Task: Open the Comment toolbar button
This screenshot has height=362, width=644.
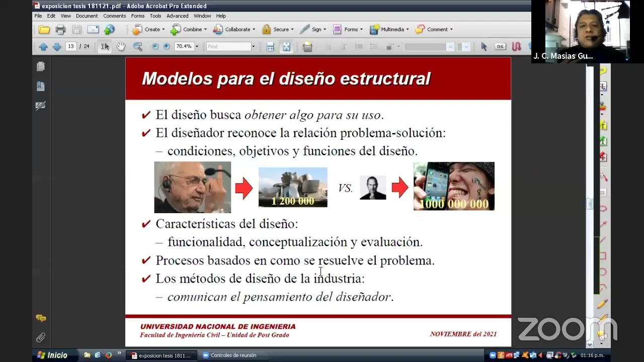Action: click(x=434, y=30)
